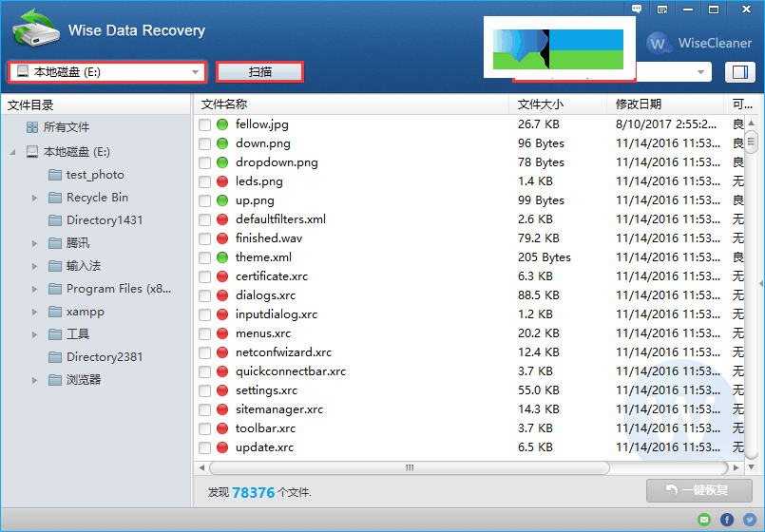Screen dimensions: 765x532
Task: Check the certificate.xrc checkbox
Action: pyautogui.click(x=205, y=277)
